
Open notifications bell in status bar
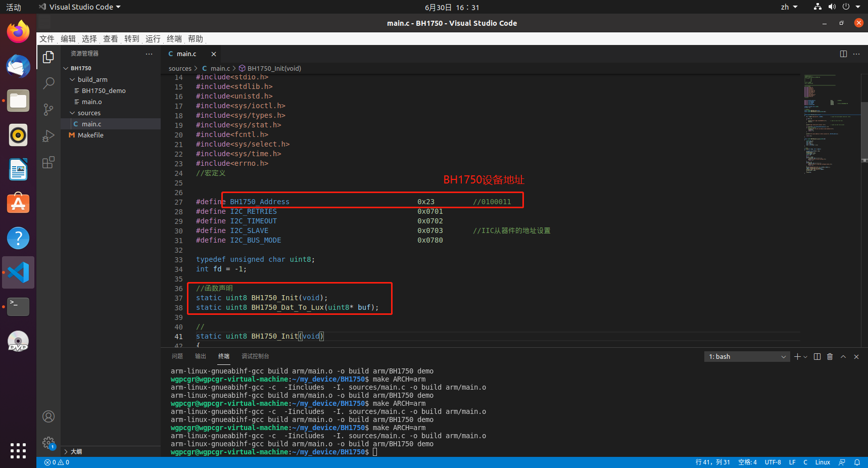(x=857, y=462)
